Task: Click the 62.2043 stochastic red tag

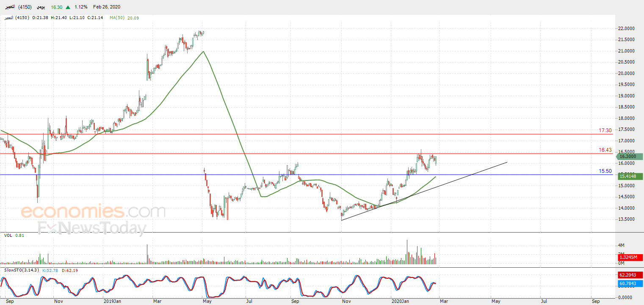Action: [x=630, y=275]
